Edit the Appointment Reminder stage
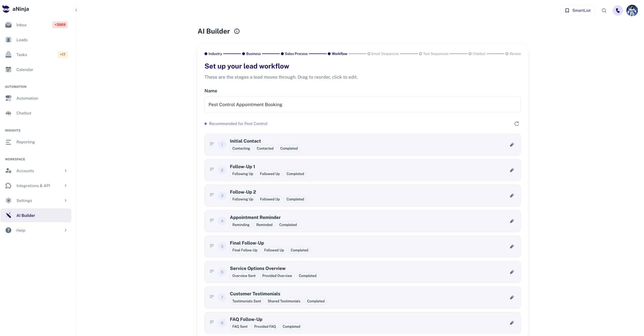The image size is (644, 336). pyautogui.click(x=512, y=221)
